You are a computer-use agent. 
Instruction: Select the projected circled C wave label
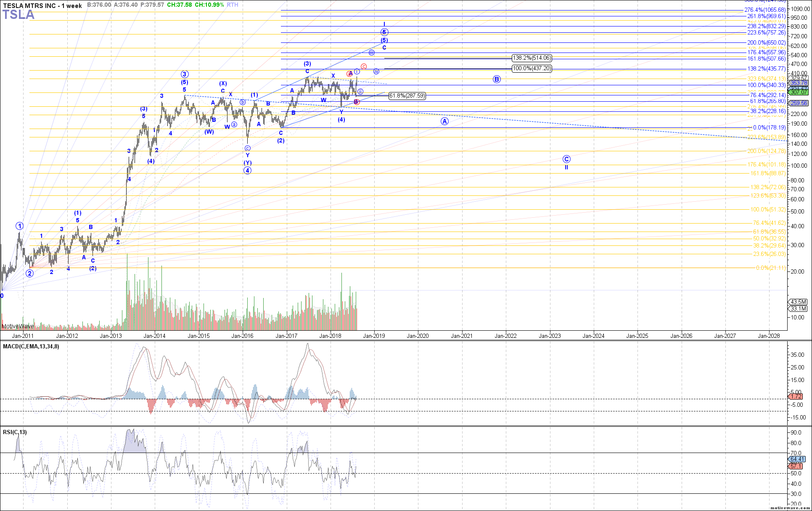[566, 159]
